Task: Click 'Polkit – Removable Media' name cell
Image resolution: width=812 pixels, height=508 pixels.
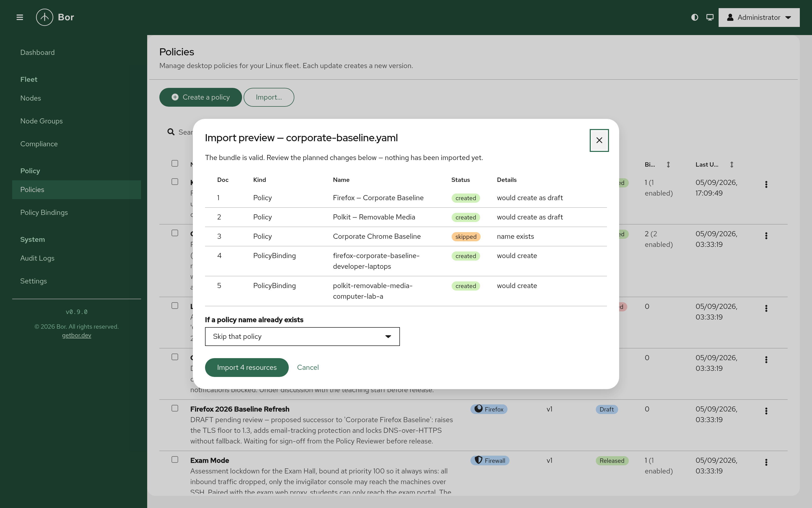Action: tap(374, 217)
